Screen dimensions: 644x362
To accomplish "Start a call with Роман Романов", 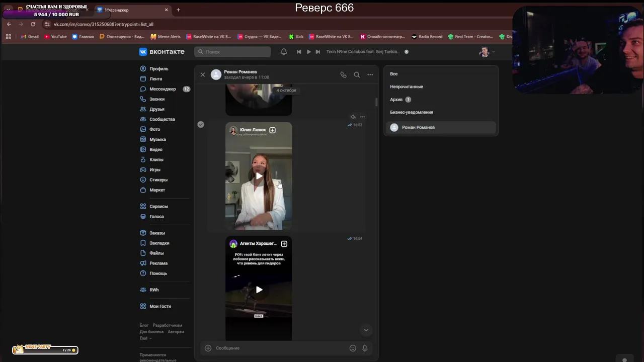I will coord(343,74).
